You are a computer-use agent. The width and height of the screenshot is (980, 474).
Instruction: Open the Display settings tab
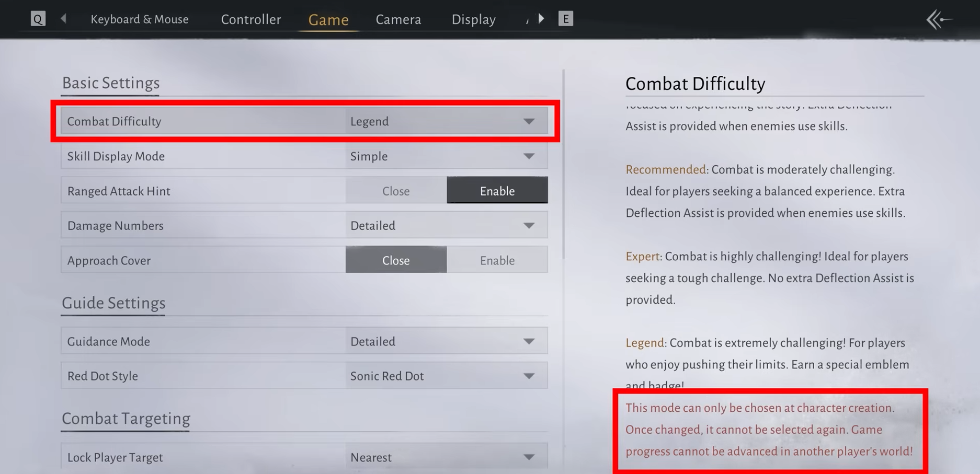tap(474, 19)
